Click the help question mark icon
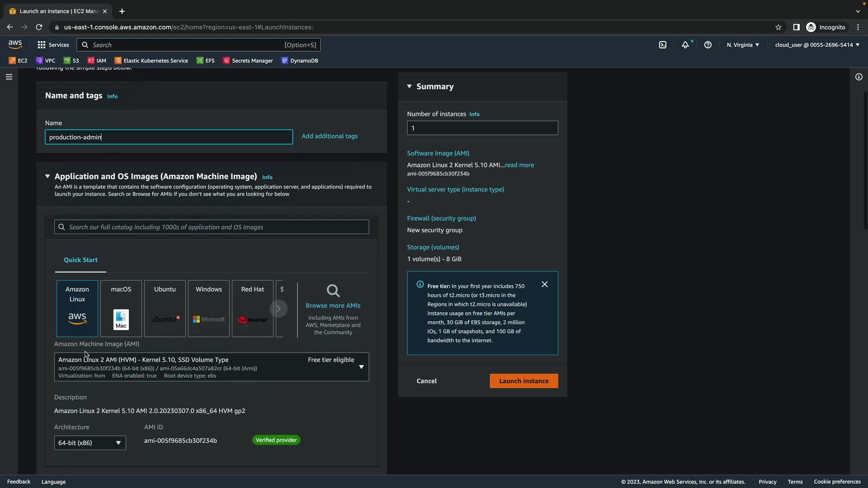Screen dimensions: 868x488 (708, 45)
